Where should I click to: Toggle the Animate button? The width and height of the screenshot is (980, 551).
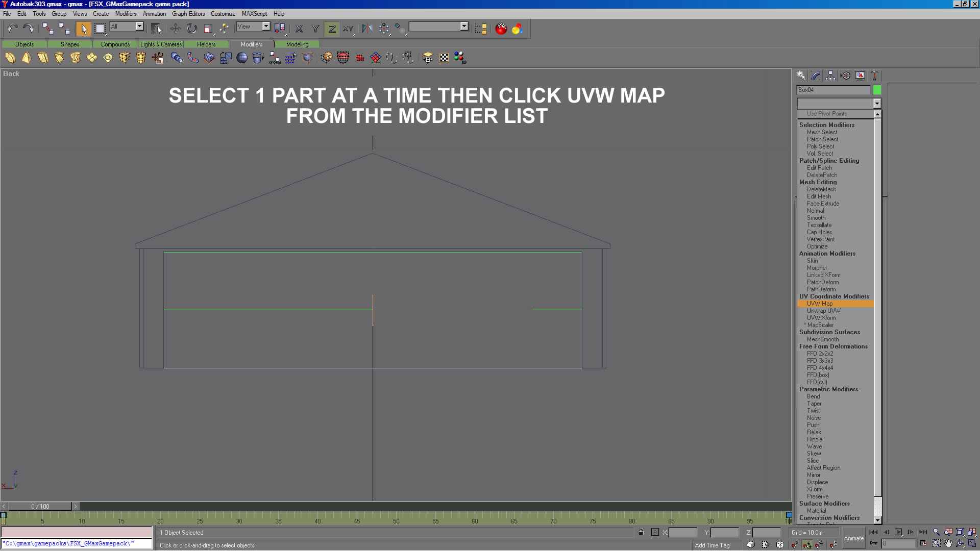pos(853,538)
